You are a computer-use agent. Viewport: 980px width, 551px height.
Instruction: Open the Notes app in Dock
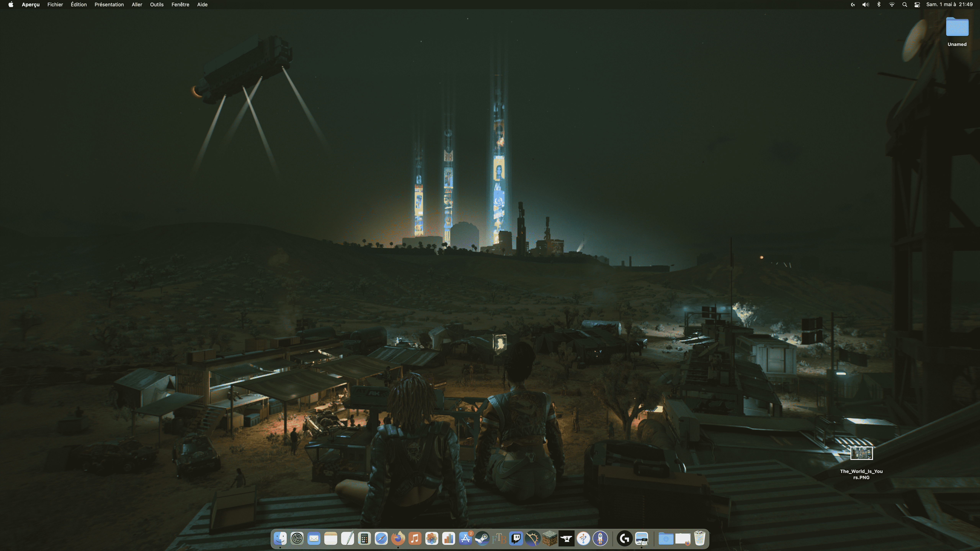click(x=331, y=538)
